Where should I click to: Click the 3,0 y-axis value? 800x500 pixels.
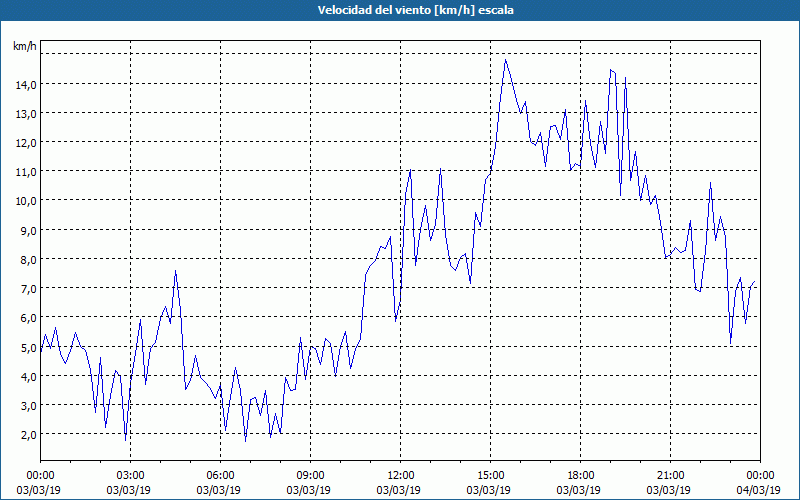click(28, 406)
